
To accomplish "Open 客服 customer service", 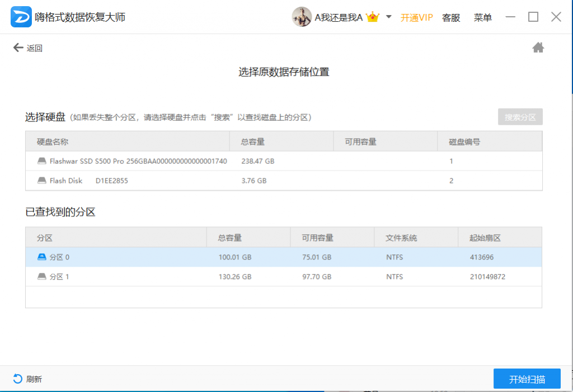I will [451, 17].
